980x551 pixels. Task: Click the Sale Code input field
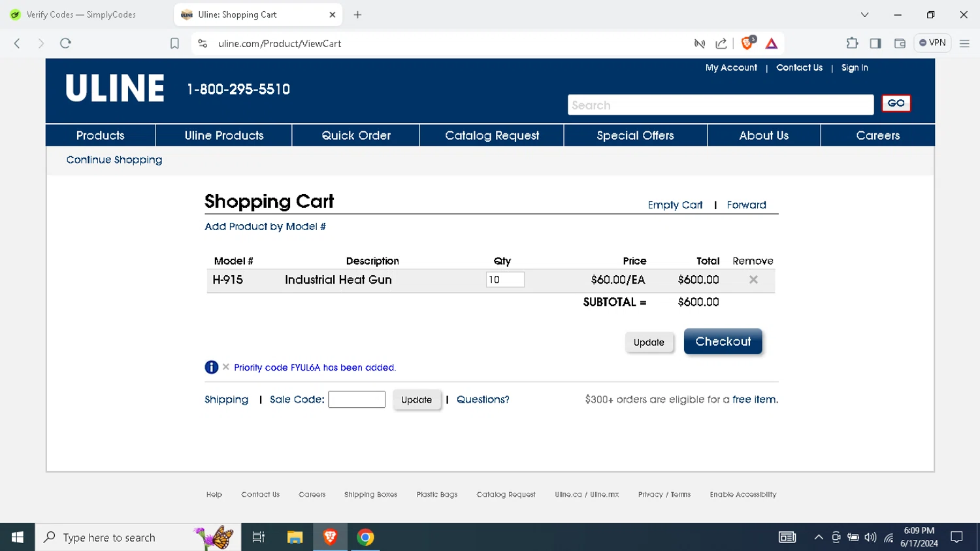pos(357,399)
